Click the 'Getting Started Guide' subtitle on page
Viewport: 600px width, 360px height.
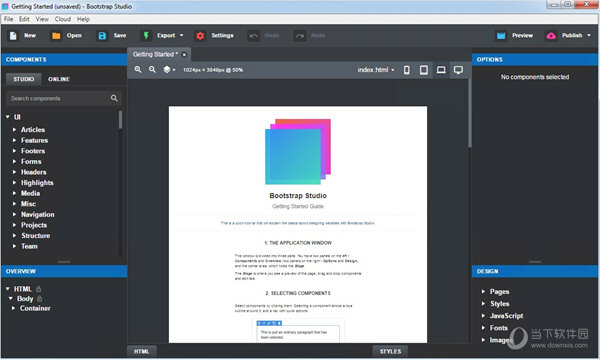point(298,206)
